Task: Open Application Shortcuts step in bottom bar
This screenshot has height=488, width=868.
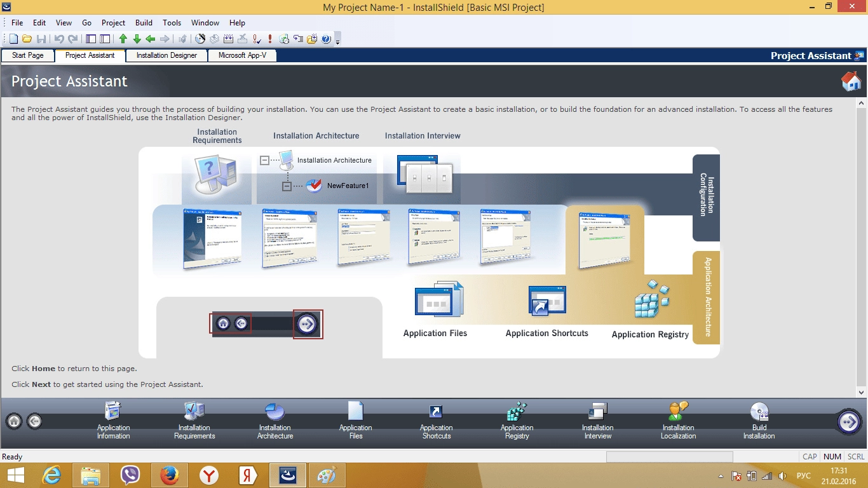Action: [437, 421]
